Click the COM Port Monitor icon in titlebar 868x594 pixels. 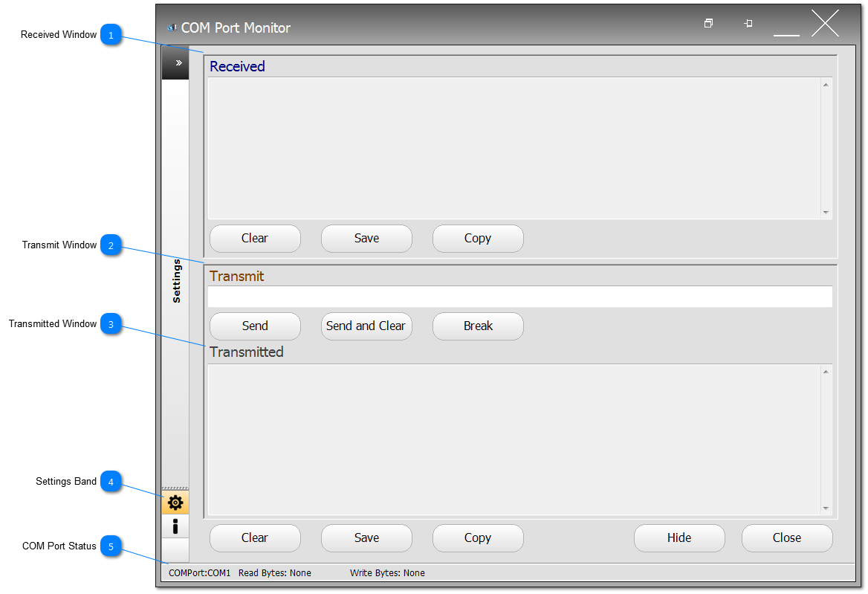(x=171, y=28)
